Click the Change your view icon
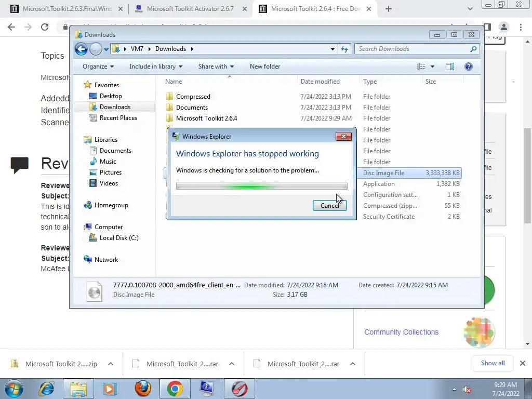Image resolution: width=532 pixels, height=399 pixels. (x=421, y=66)
